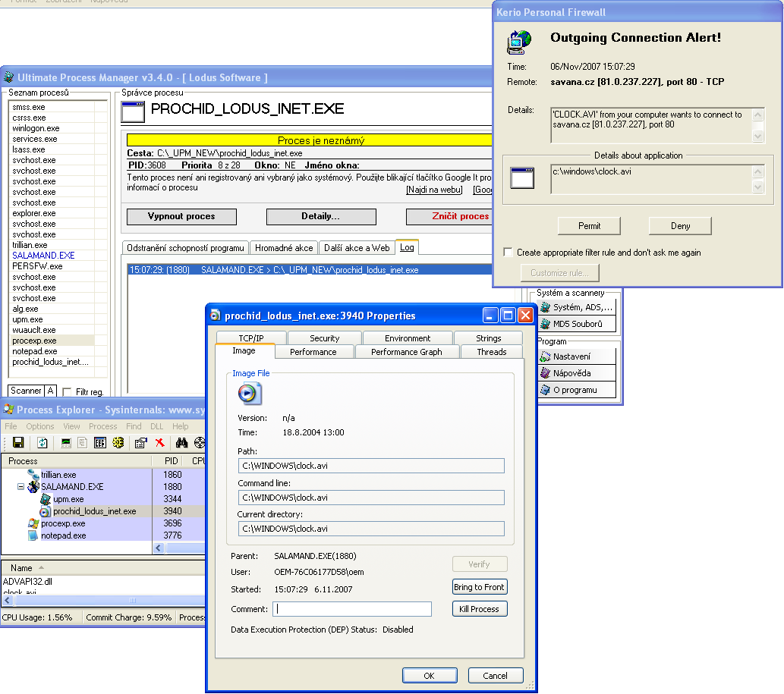Click the binoculars Find icon
Viewport: 784px width, 694px height.
(x=181, y=443)
